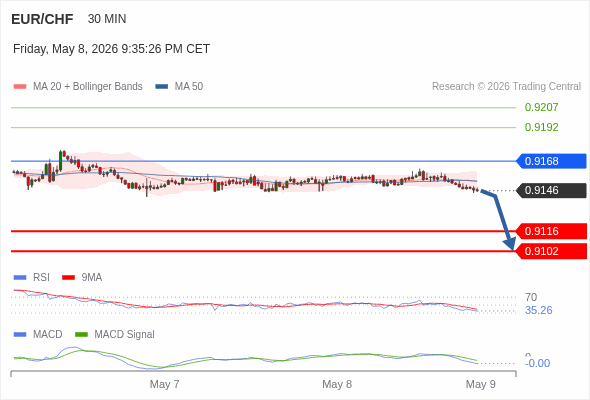Click the RSI blue legend swatch
Screen dimensions: 590x400
click(x=20, y=278)
